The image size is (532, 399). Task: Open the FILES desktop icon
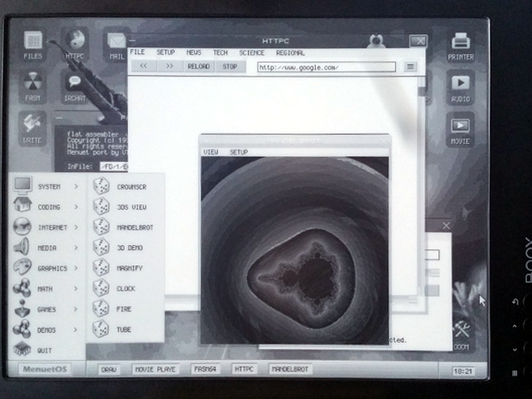click(x=33, y=45)
